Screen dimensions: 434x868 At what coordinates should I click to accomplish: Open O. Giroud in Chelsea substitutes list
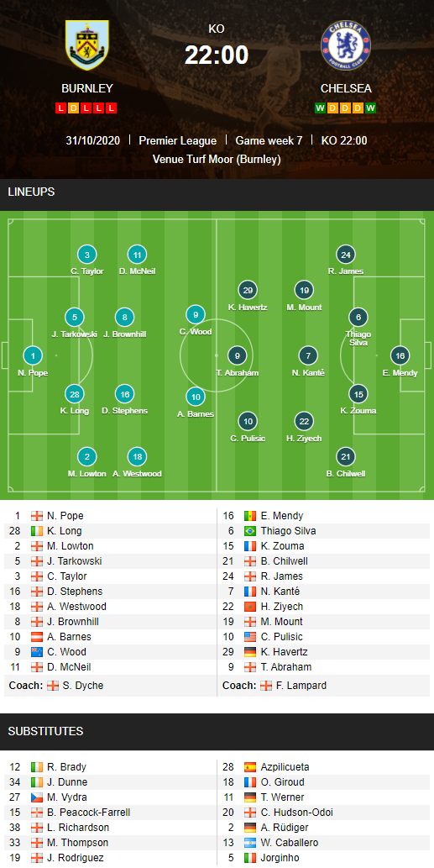click(x=283, y=782)
